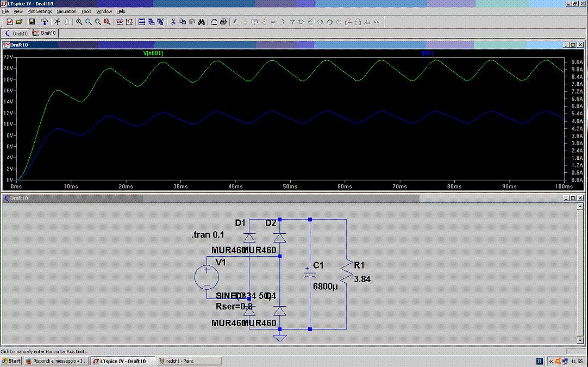Click the Find binoculars icon

click(201, 22)
